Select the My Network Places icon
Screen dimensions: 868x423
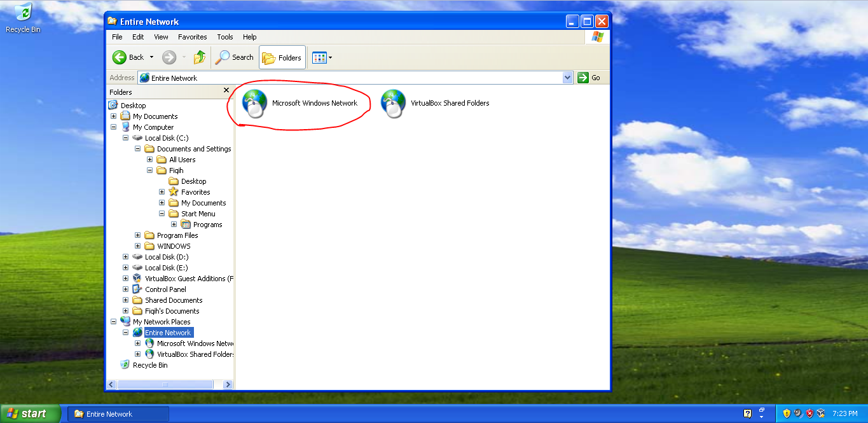coord(125,322)
